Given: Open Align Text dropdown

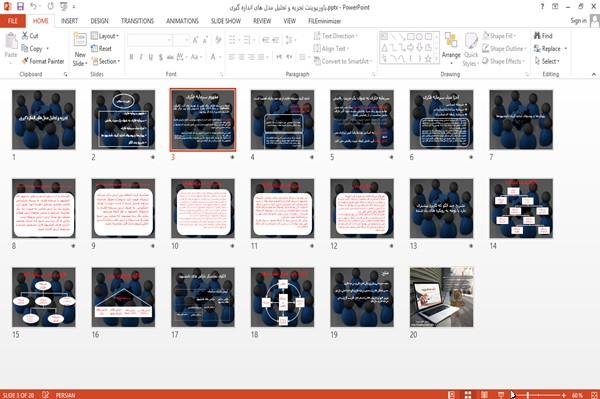Looking at the screenshot, I should click(331, 49).
